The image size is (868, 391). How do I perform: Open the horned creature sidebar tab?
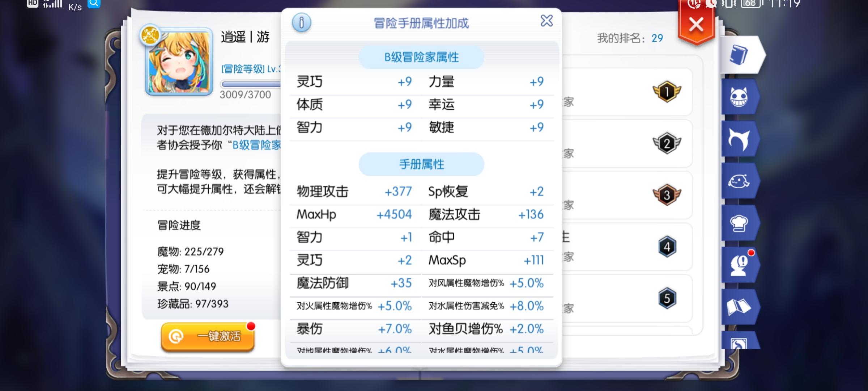739,139
